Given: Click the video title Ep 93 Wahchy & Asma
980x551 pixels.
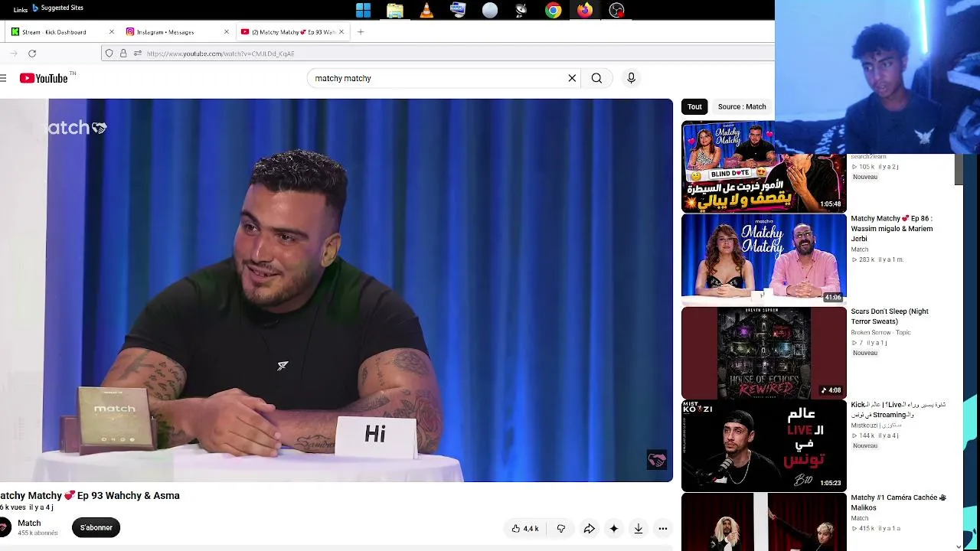Looking at the screenshot, I should coord(90,496).
